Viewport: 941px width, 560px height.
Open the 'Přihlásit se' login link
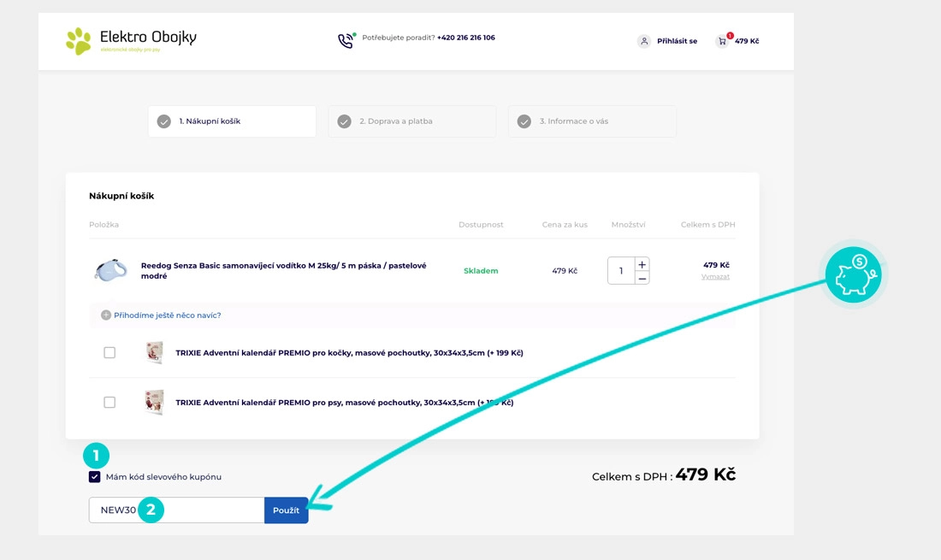(x=676, y=41)
